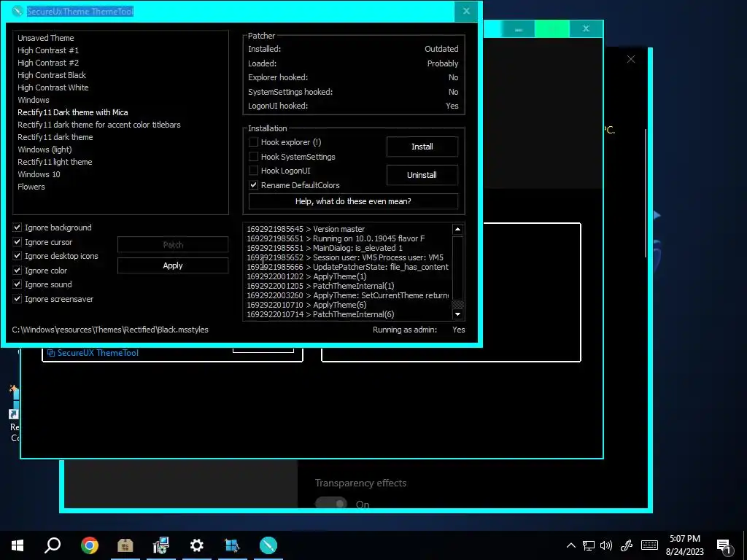Click the pen workspace tray icon
The image size is (747, 560).
(x=627, y=545)
